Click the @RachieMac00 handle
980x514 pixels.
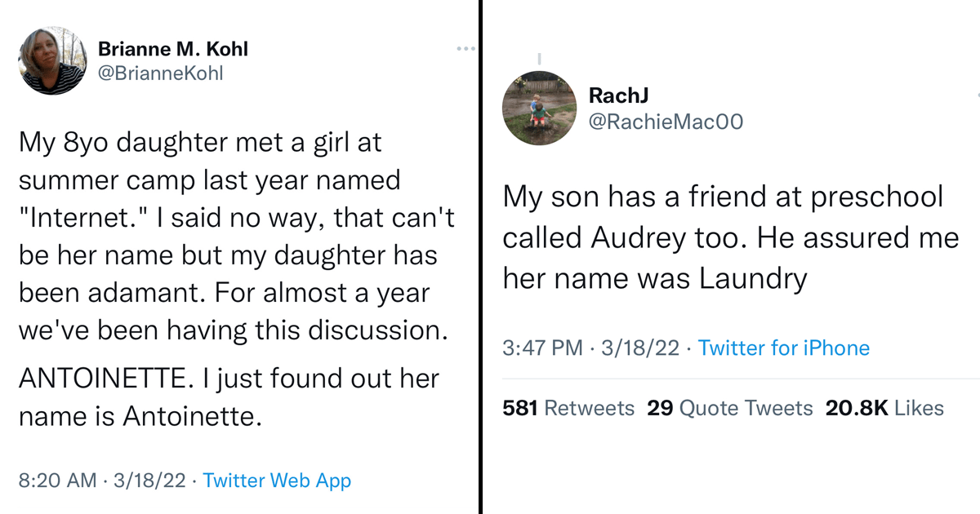pyautogui.click(x=666, y=122)
